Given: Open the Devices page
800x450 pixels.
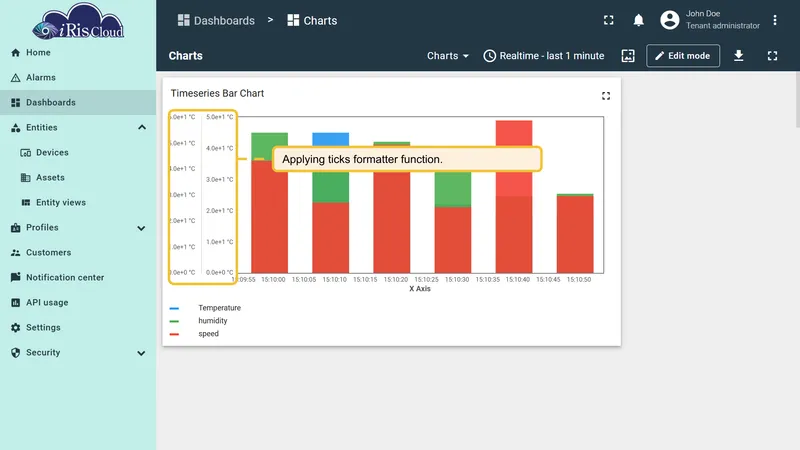Looking at the screenshot, I should [x=78, y=153].
